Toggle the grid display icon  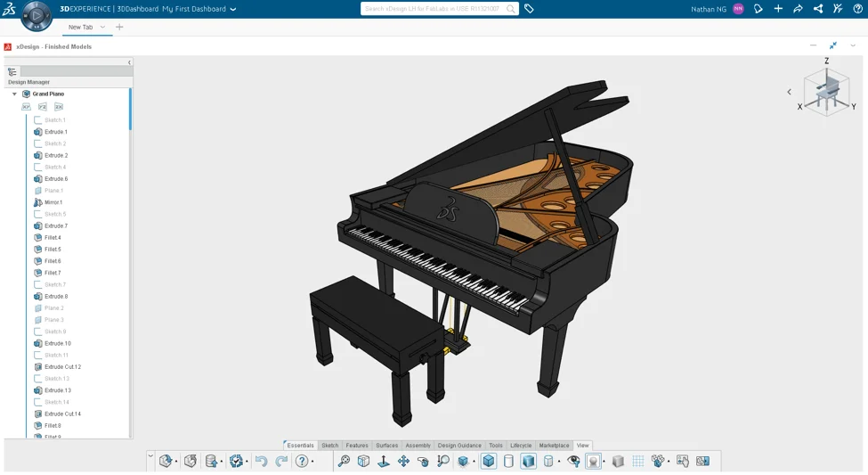click(x=638, y=461)
